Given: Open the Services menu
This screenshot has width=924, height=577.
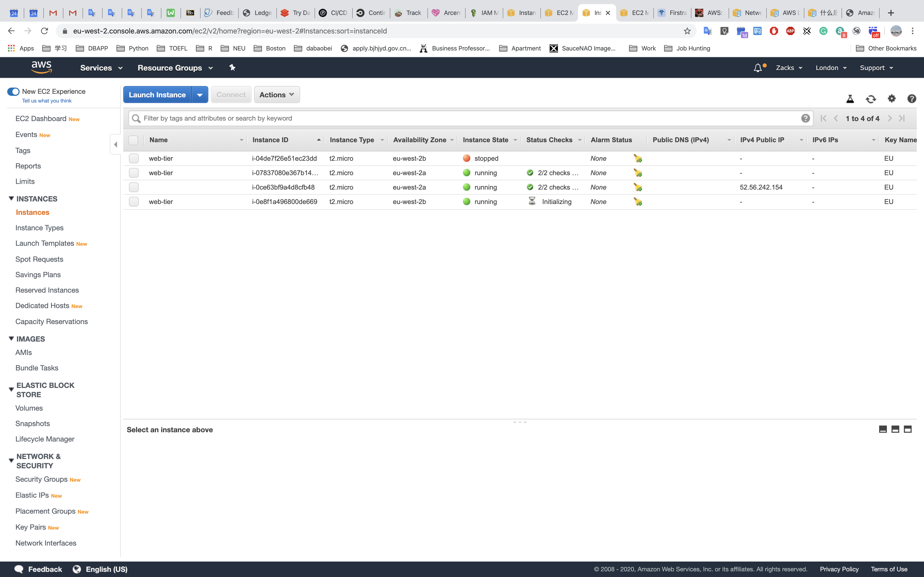Looking at the screenshot, I should click(x=101, y=68).
